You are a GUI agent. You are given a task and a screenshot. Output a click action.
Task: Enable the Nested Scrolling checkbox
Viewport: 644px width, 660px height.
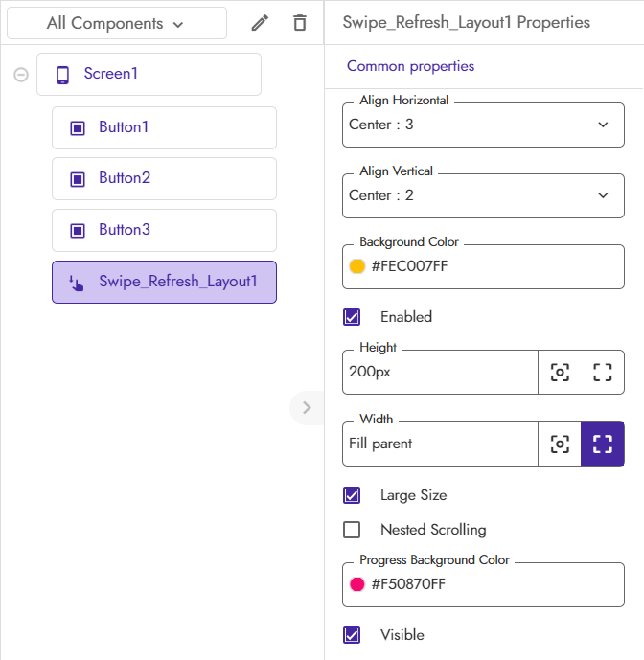(x=352, y=530)
